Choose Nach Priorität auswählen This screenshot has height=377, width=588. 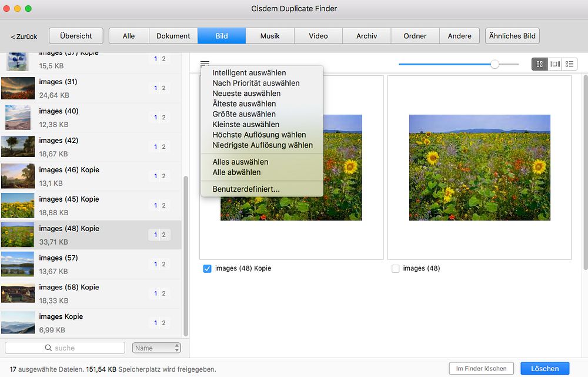256,84
